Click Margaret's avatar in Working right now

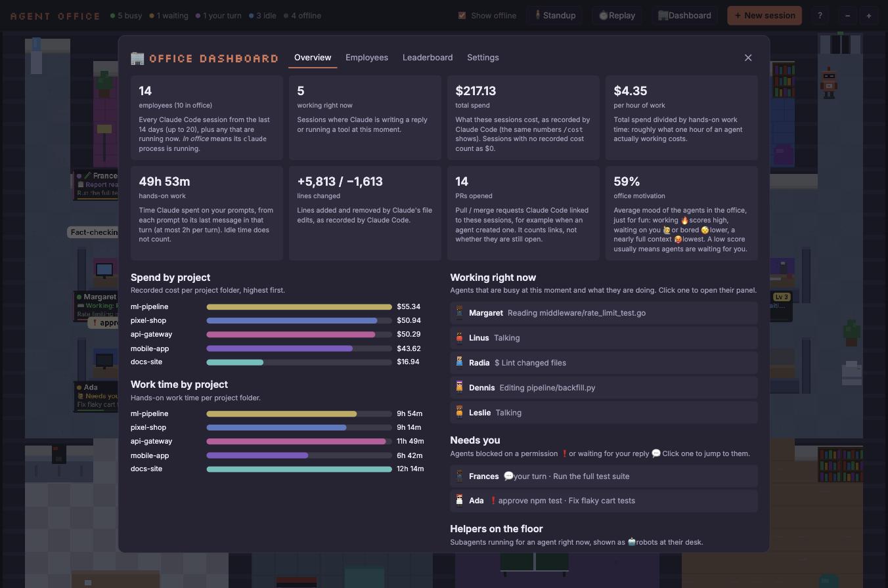click(x=460, y=313)
